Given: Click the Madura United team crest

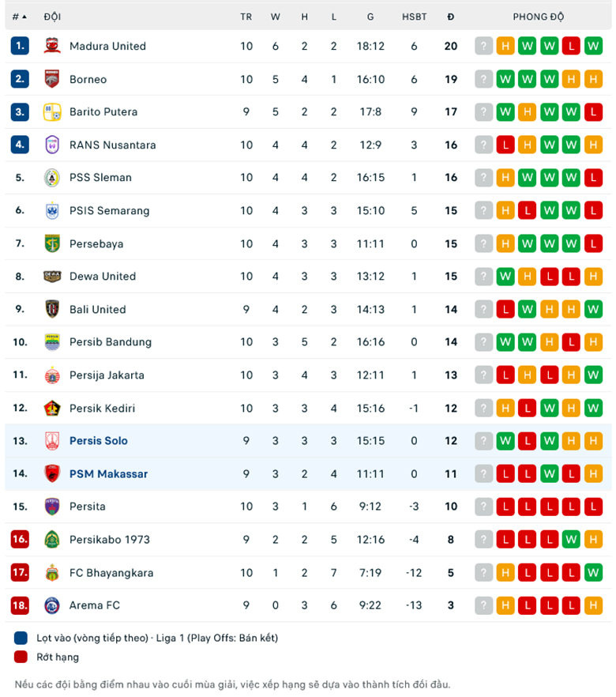Looking at the screenshot, I should [x=52, y=46].
